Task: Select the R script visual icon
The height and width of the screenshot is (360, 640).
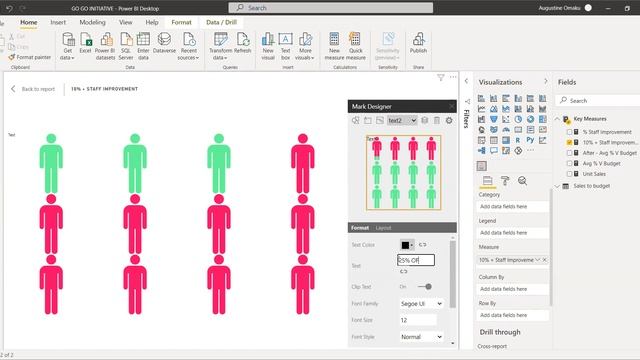Action: pyautogui.click(x=518, y=140)
